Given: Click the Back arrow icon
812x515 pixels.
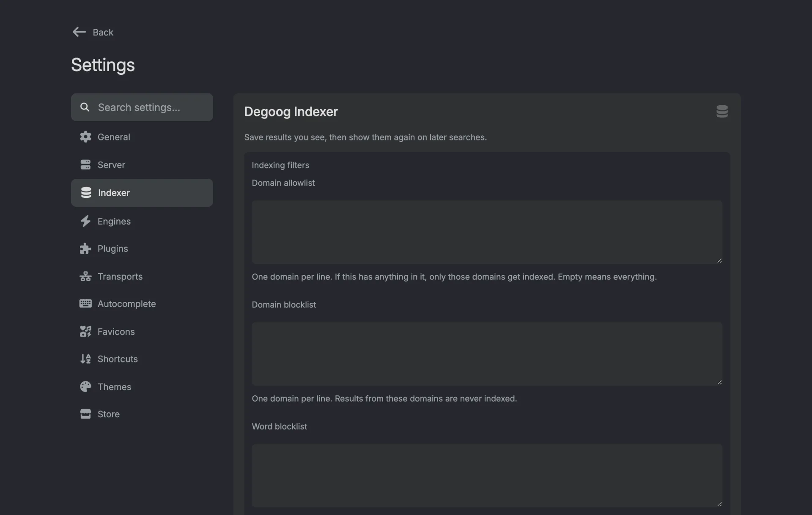Looking at the screenshot, I should (x=79, y=32).
